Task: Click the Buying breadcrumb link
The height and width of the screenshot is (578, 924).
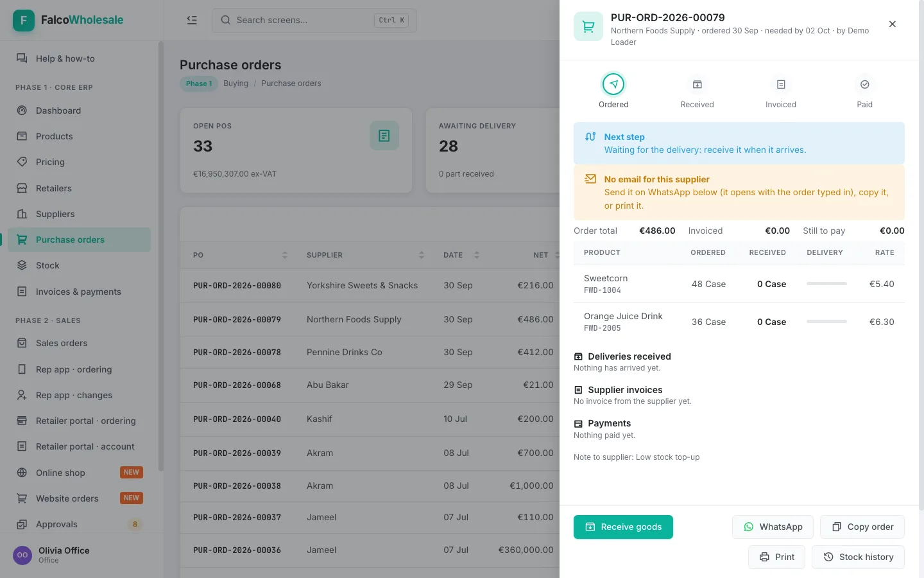Action: point(235,83)
